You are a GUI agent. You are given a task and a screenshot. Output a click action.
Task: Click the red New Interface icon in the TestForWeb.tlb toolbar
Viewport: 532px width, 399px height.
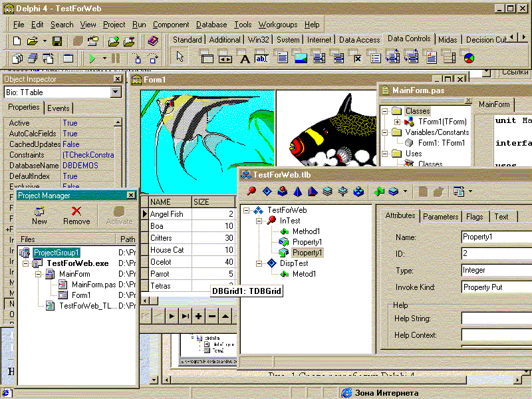(x=251, y=192)
